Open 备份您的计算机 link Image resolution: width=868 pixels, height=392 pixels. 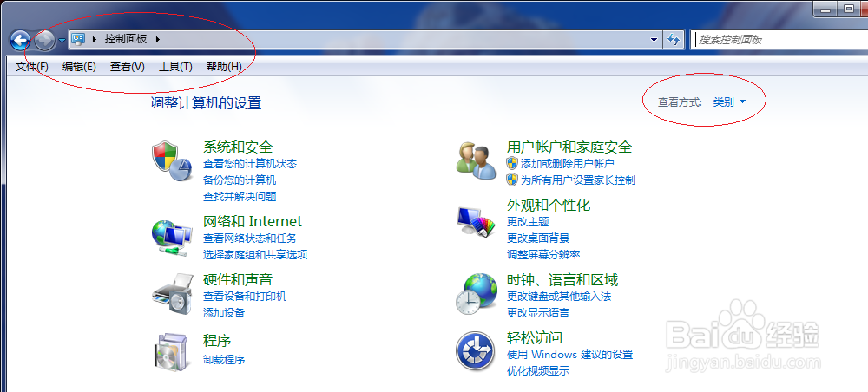pos(240,180)
